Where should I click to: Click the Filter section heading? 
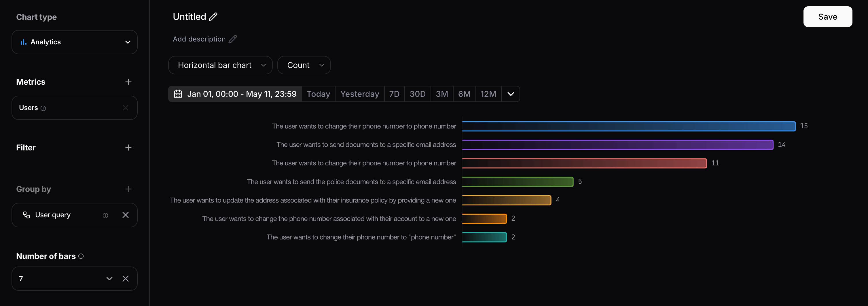(x=26, y=148)
